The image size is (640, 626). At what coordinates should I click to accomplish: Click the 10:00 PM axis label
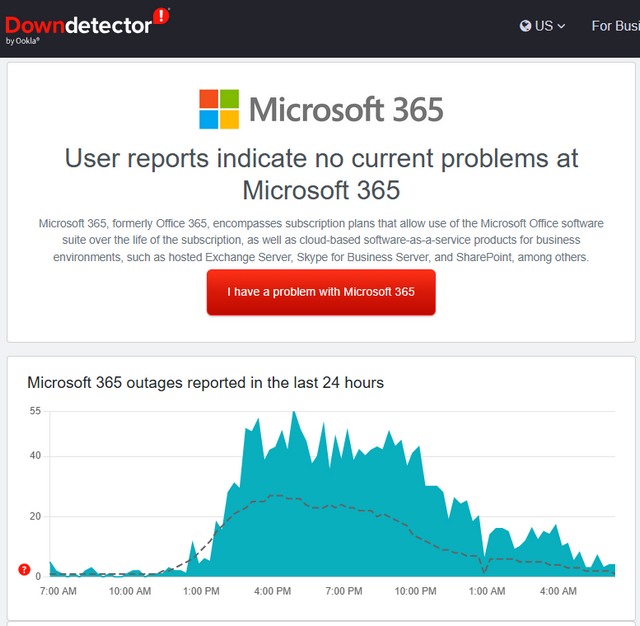point(415,591)
